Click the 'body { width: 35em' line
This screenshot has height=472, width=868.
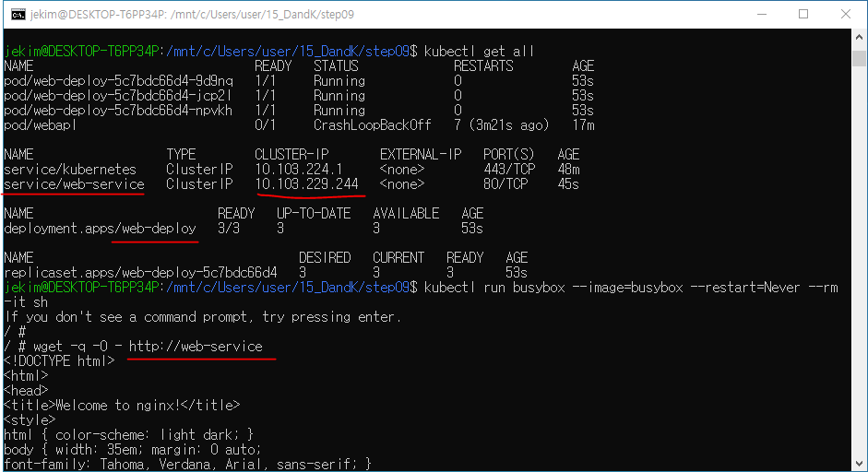tap(132, 450)
